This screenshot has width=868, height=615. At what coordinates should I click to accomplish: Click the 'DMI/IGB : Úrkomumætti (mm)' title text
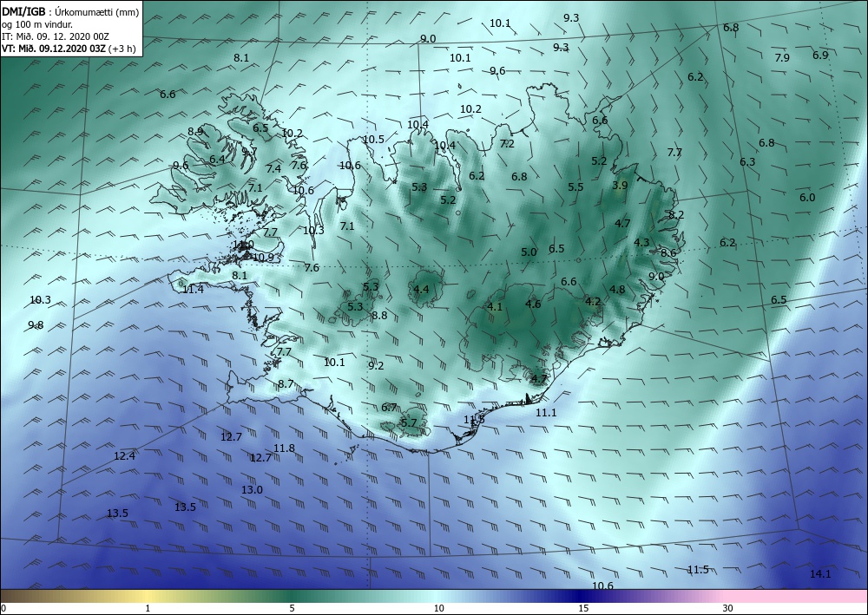tap(70, 12)
